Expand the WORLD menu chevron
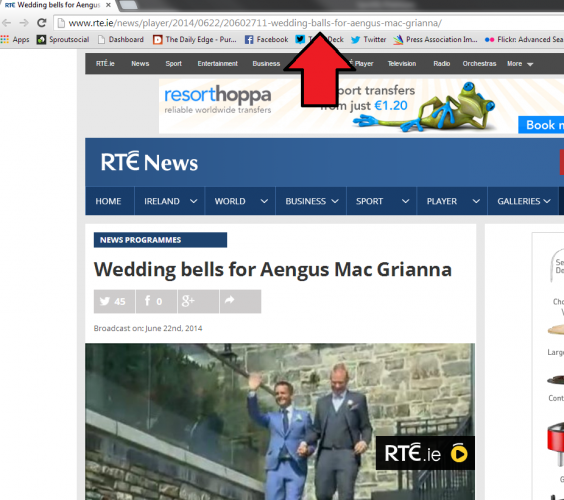Screen dimensions: 564x500 (264, 201)
